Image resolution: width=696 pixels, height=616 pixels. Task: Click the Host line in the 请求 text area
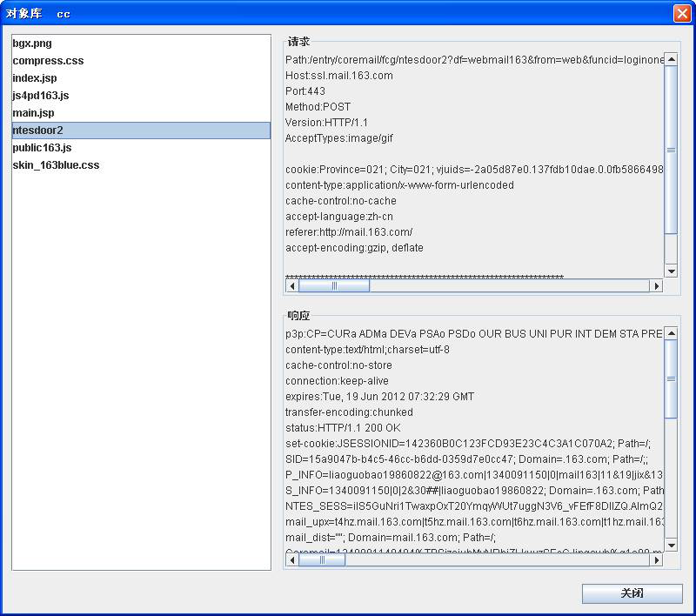pyautogui.click(x=339, y=76)
